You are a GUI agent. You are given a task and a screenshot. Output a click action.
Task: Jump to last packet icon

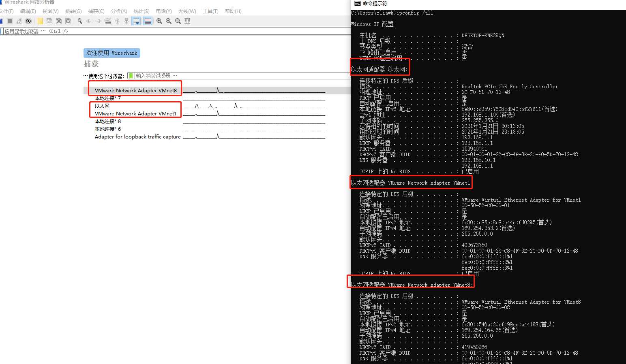point(126,21)
